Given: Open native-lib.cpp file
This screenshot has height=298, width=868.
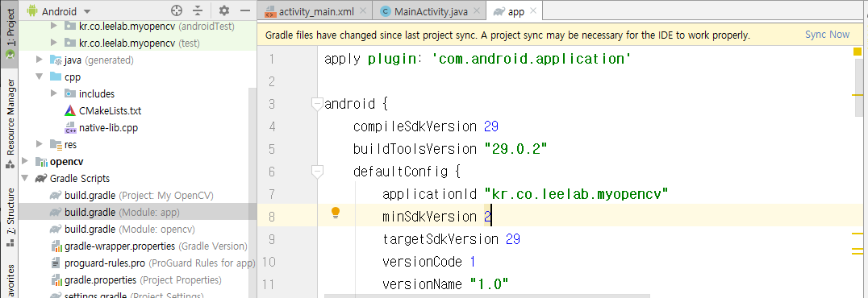Looking at the screenshot, I should click(108, 128).
